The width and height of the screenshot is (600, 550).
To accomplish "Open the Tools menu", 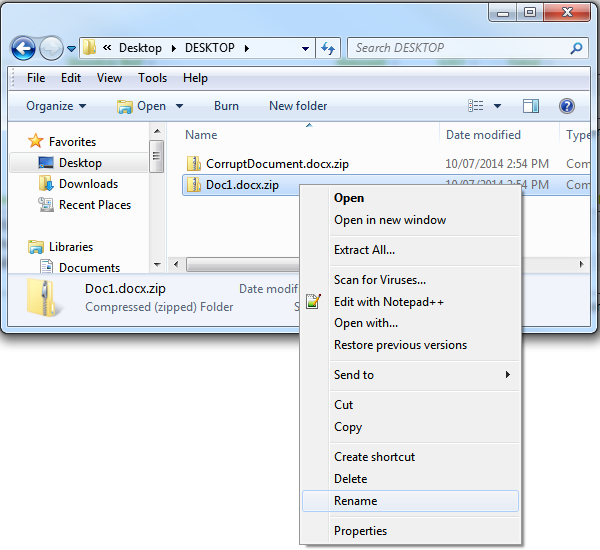I will coord(152,78).
